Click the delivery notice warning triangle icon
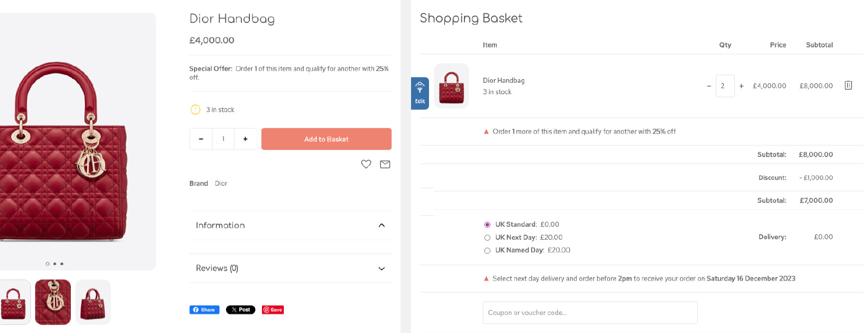Screen dimensions: 868x333 (x=486, y=279)
